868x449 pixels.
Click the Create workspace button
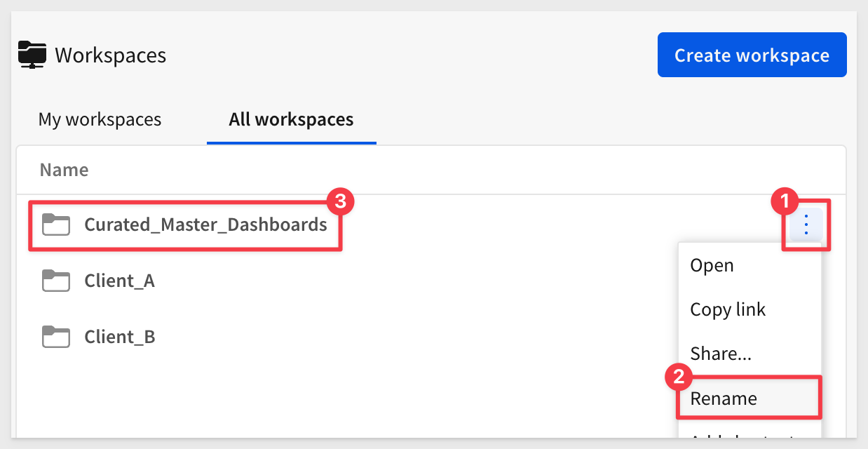[752, 55]
